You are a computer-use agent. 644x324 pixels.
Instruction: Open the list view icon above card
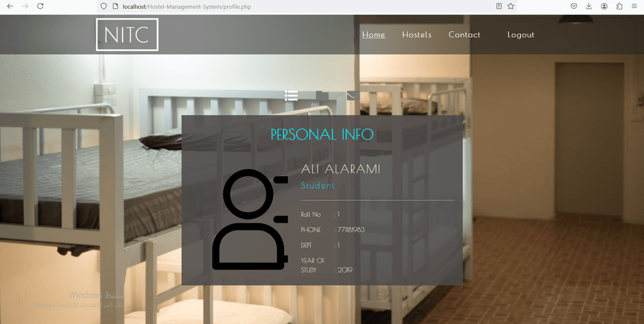point(291,95)
